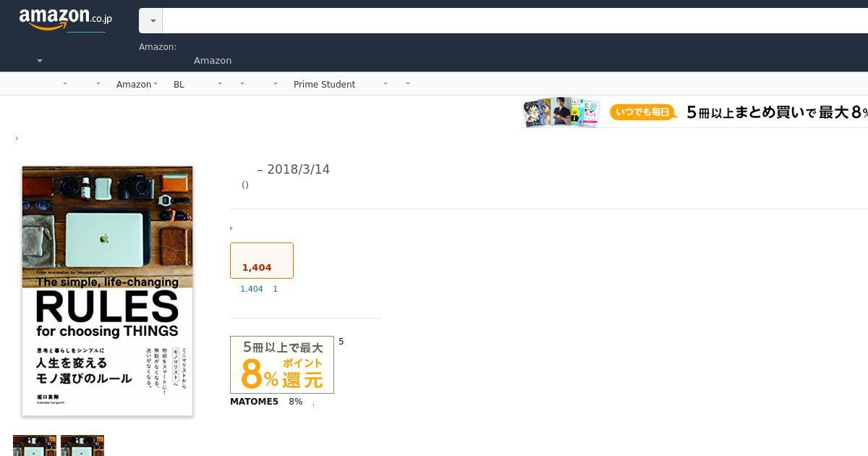Screen dimensions: 868x456
Task: Focus the main search input field
Action: coord(515,21)
